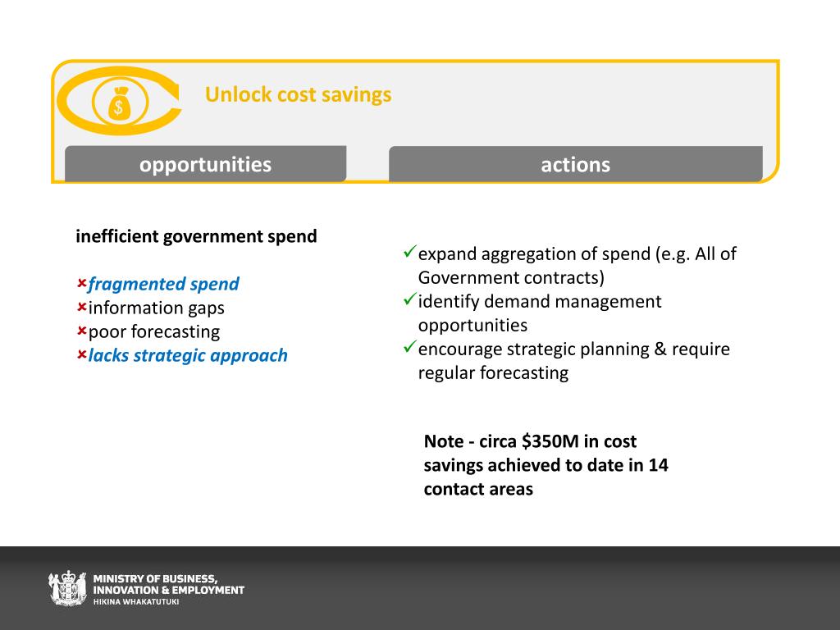Click the 'HIKINA WHAKATUTUKI' footer text
The height and width of the screenshot is (630, 840).
136,601
